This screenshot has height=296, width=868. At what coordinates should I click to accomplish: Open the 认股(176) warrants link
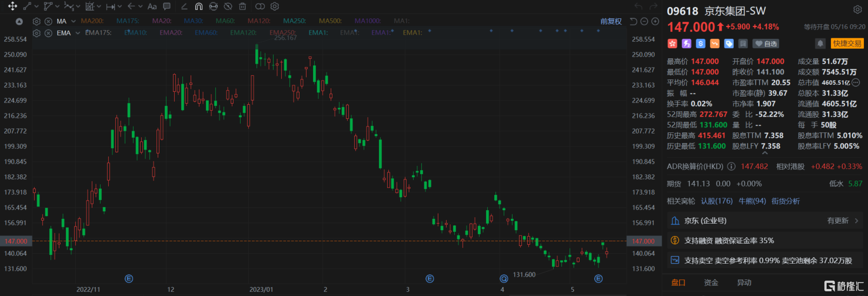716,201
